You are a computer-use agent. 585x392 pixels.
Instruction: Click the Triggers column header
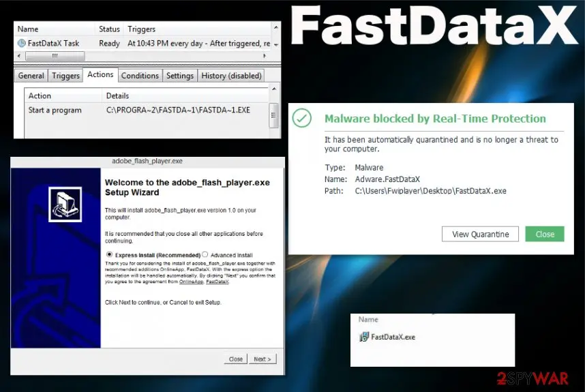click(197, 29)
